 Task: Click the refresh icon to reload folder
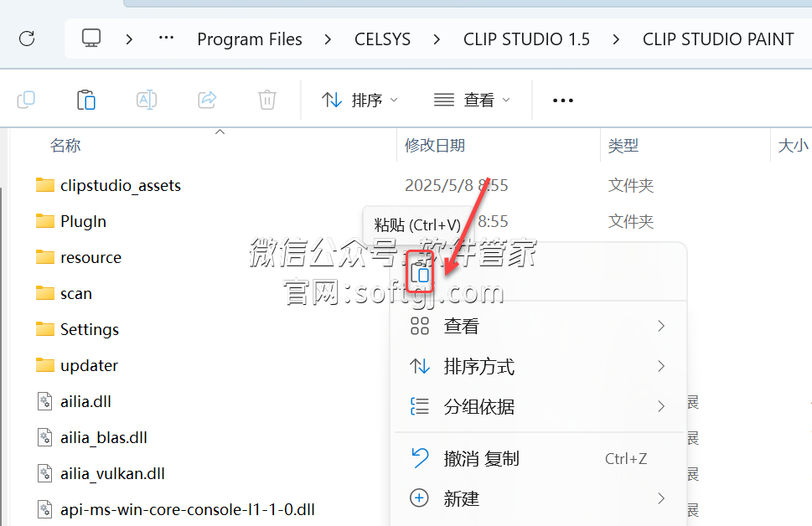(26, 39)
